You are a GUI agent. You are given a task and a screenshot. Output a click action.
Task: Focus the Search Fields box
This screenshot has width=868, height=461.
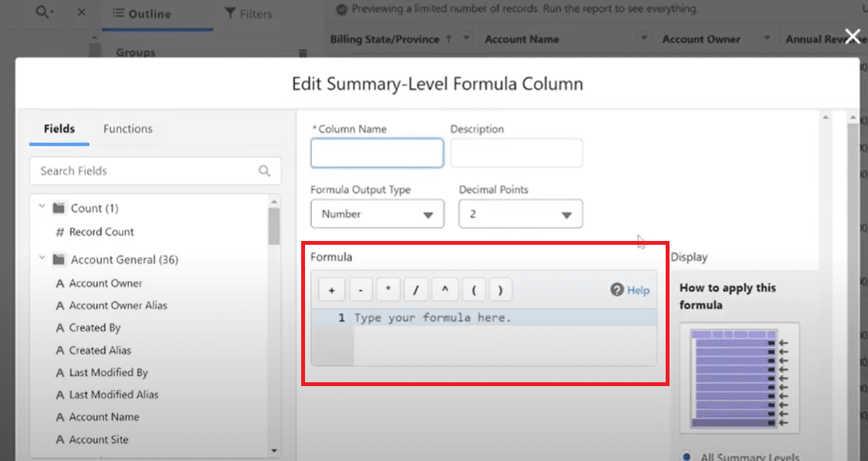[x=155, y=171]
